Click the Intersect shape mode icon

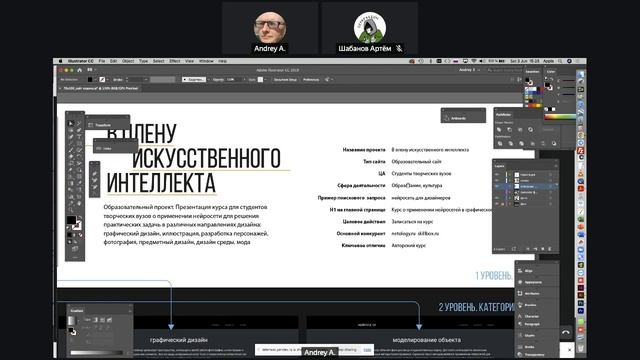coord(520,130)
